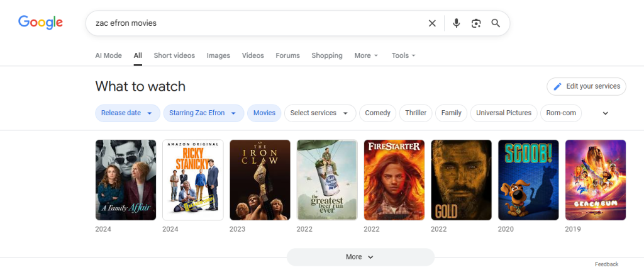Click 2019 under The Beach Bum
Viewport: 644px width, 272px height.
(573, 229)
